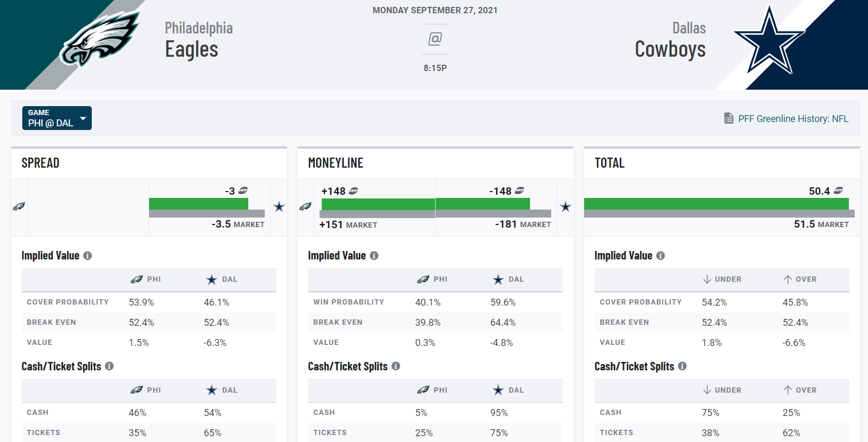The width and height of the screenshot is (868, 442).
Task: Click Total cash split 75%
Action: [711, 413]
